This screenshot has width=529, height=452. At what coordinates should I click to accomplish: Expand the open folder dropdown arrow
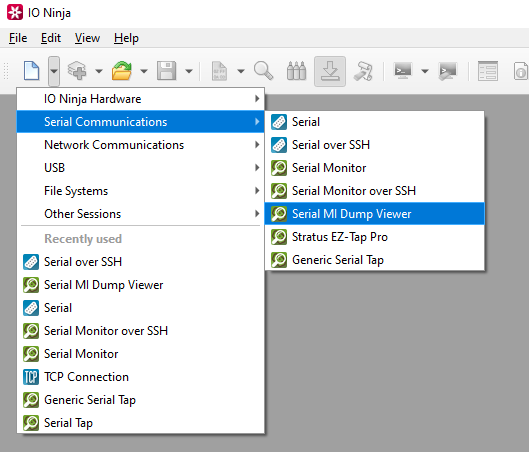pyautogui.click(x=144, y=71)
